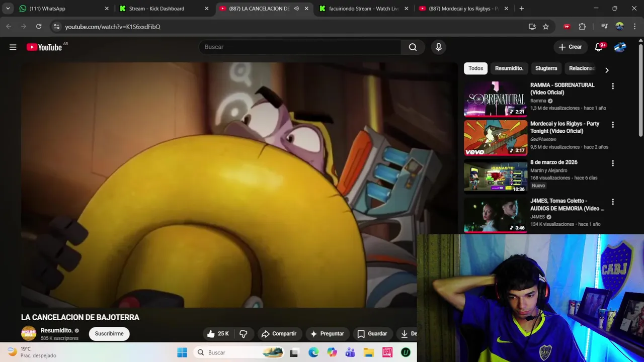
Task: Click the page vertical scrollbar
Action: coord(640,90)
